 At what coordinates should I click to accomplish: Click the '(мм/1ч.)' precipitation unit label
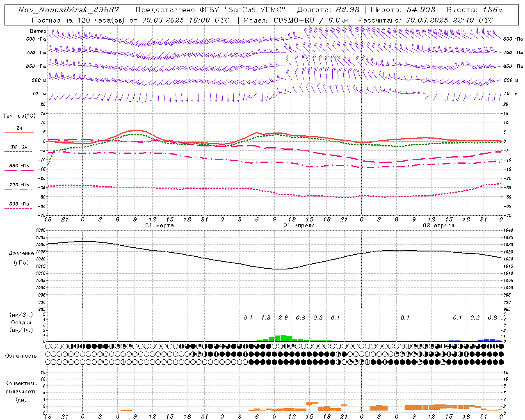pyautogui.click(x=21, y=330)
